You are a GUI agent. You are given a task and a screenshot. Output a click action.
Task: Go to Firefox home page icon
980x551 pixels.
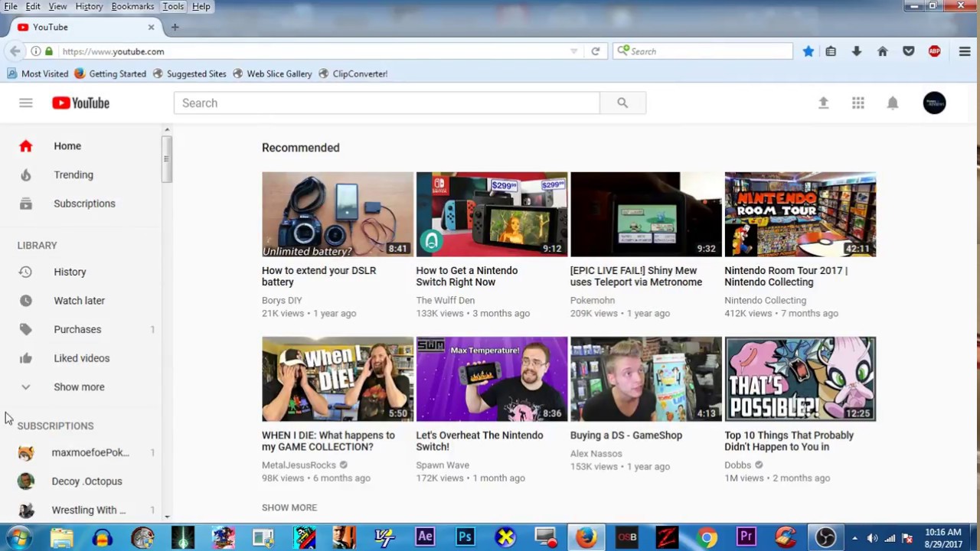883,51
